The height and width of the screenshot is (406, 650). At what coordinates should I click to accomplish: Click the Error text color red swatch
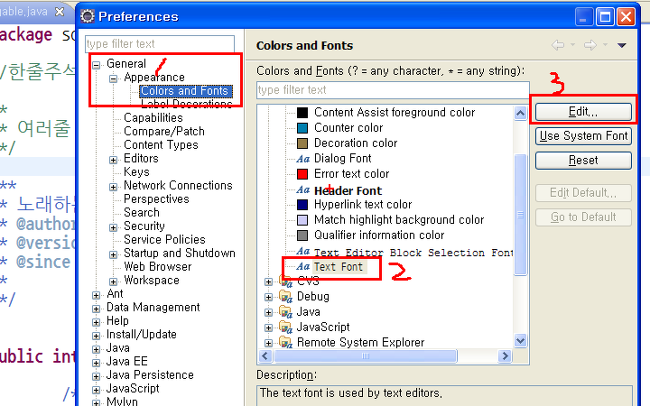pyautogui.click(x=303, y=174)
